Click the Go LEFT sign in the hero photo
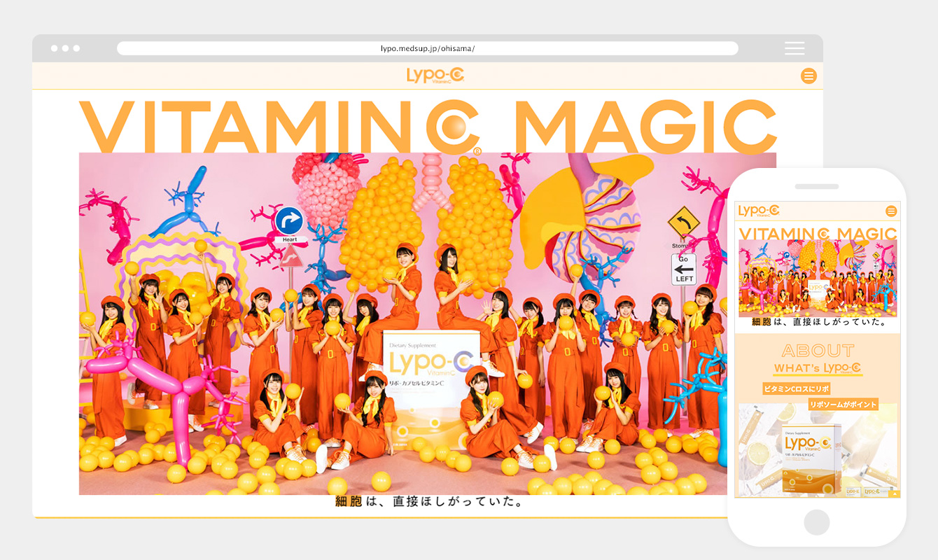 tap(684, 269)
